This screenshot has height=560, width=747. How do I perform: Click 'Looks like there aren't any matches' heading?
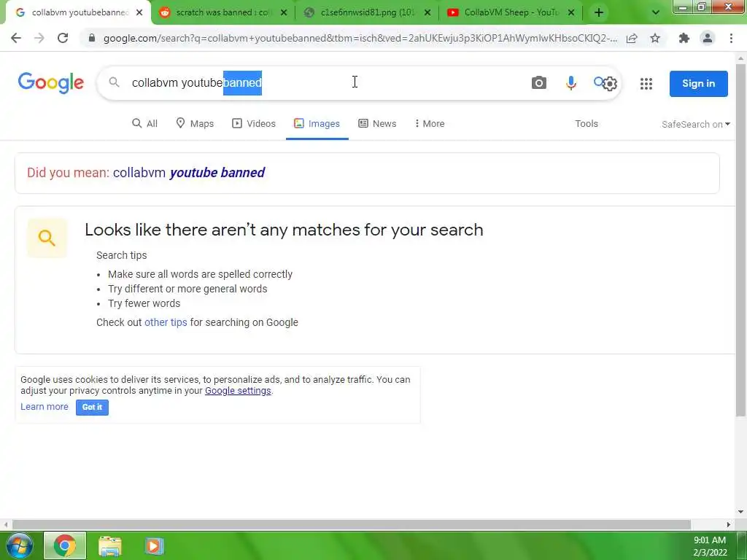(284, 230)
